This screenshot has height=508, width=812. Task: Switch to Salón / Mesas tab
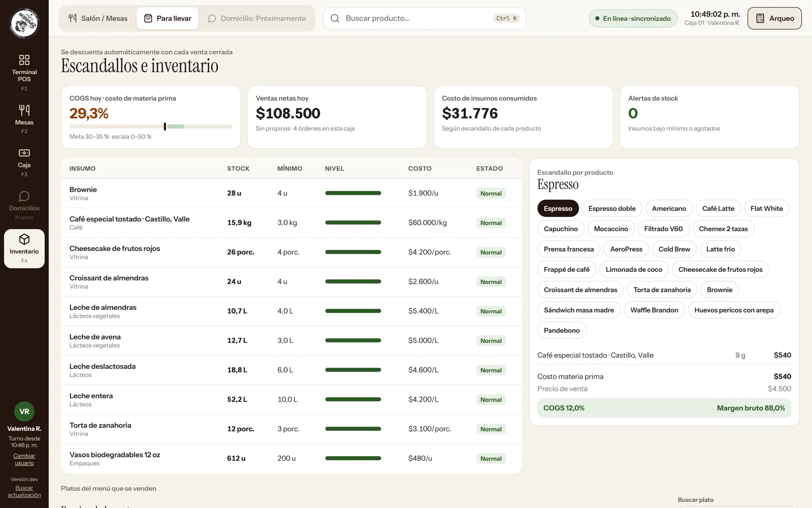[98, 18]
